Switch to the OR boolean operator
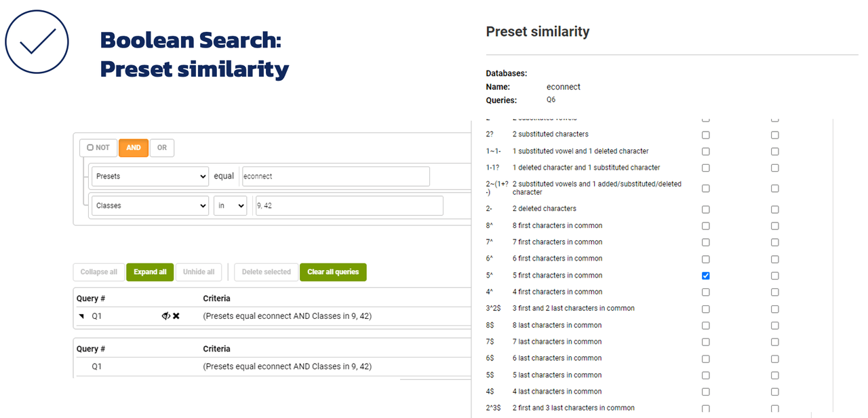Screen dimensions: 868x418 (x=162, y=148)
